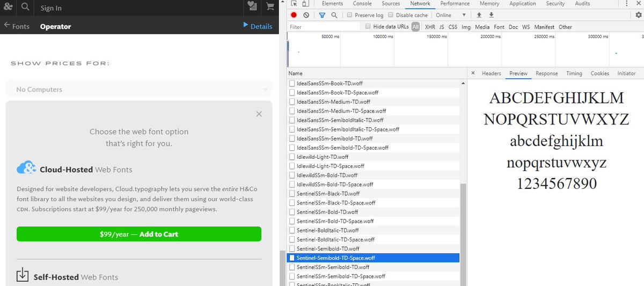Click the back arrow next to Fonts
This screenshot has width=644, height=286.
(x=7, y=25)
